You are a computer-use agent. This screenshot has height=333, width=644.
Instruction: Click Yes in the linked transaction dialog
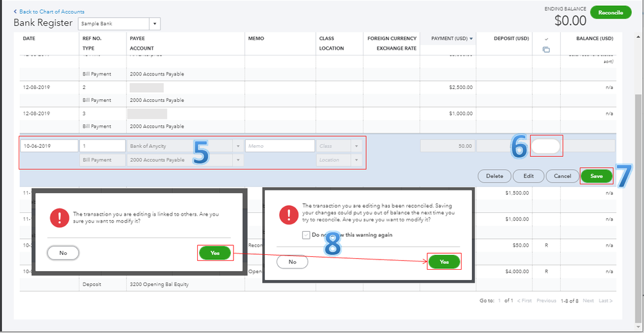click(x=215, y=253)
